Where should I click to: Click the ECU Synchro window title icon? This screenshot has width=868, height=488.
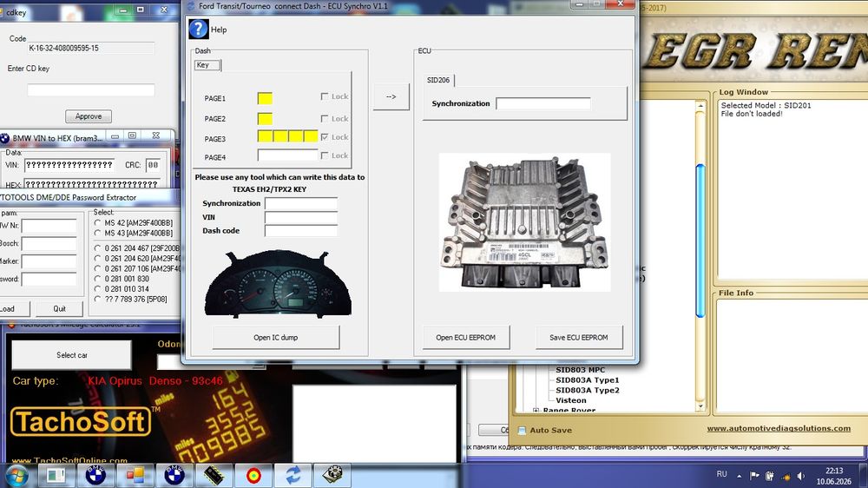coord(191,6)
